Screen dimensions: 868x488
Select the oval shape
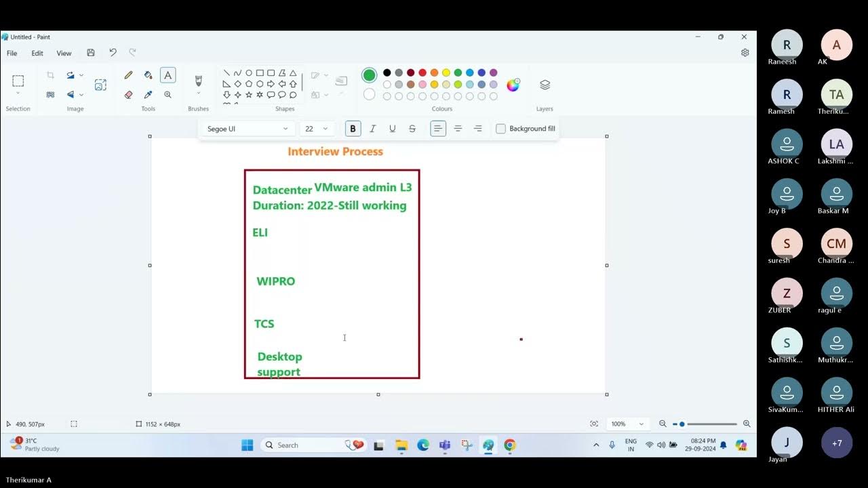click(248, 73)
